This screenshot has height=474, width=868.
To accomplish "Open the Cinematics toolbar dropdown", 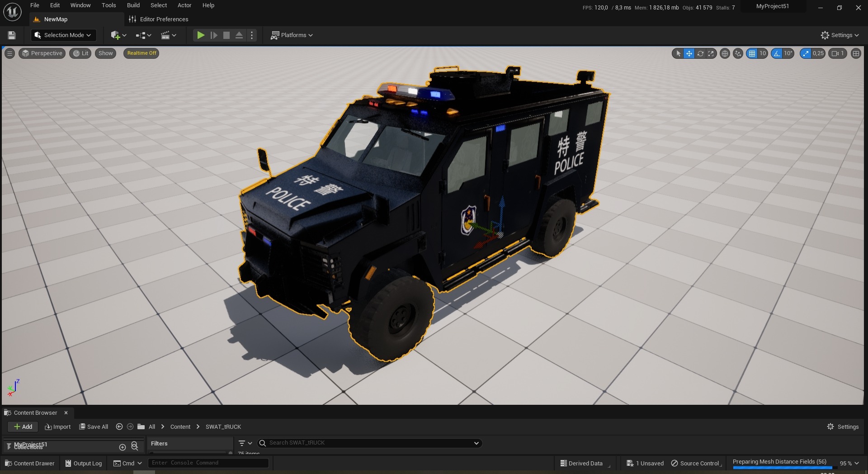I will click(169, 35).
